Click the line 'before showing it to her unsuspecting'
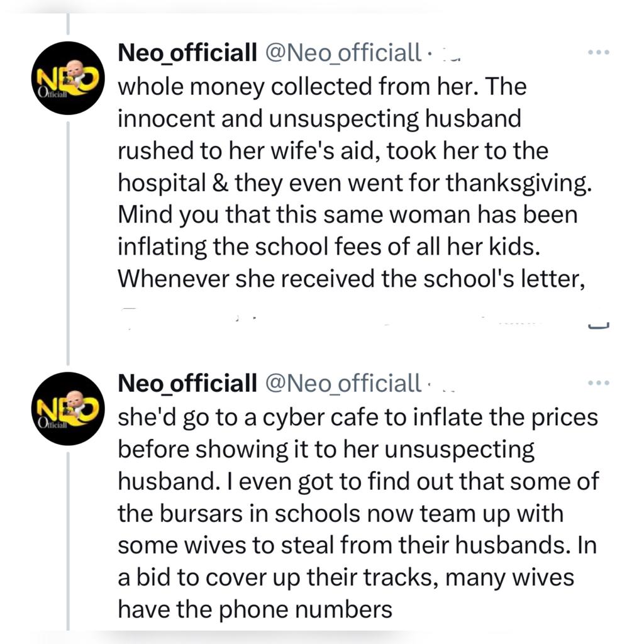This screenshot has width=644, height=644. click(x=326, y=450)
